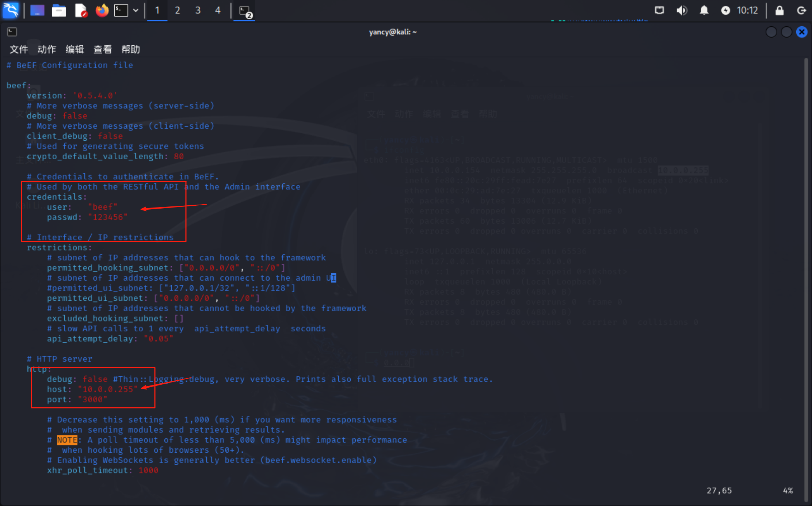Click the panel clock showing 10:12

coord(747,10)
